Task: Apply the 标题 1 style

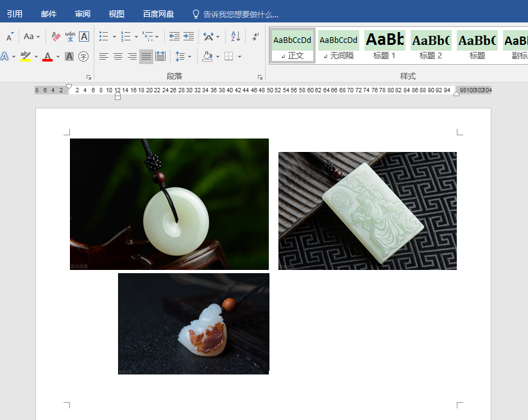Action: pos(384,46)
